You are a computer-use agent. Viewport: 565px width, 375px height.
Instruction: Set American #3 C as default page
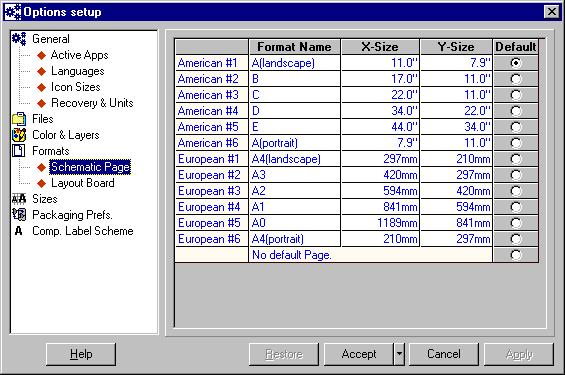click(516, 95)
